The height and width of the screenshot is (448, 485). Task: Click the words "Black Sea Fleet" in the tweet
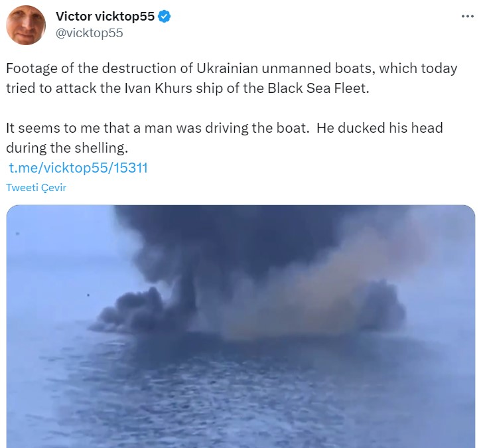pyautogui.click(x=318, y=88)
